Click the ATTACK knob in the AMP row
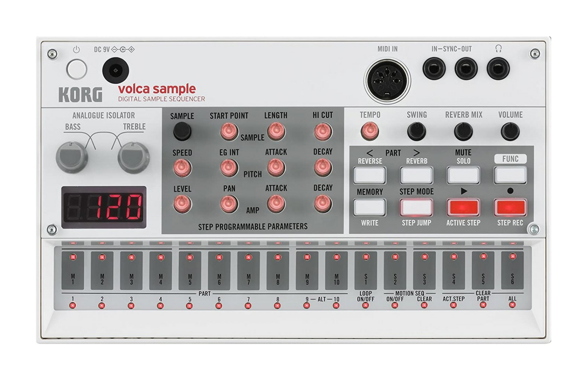Viewport: 588px width, 381px height. pos(276,203)
